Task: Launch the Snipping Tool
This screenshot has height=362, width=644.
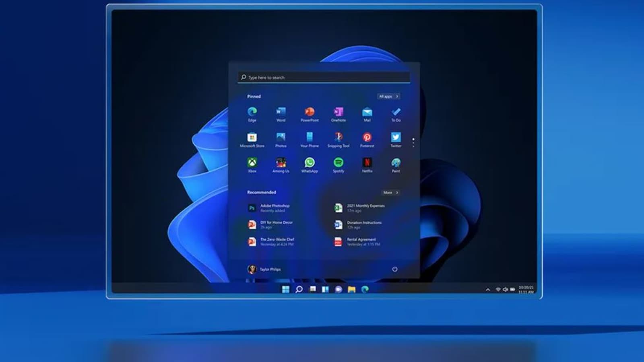Action: click(x=339, y=140)
